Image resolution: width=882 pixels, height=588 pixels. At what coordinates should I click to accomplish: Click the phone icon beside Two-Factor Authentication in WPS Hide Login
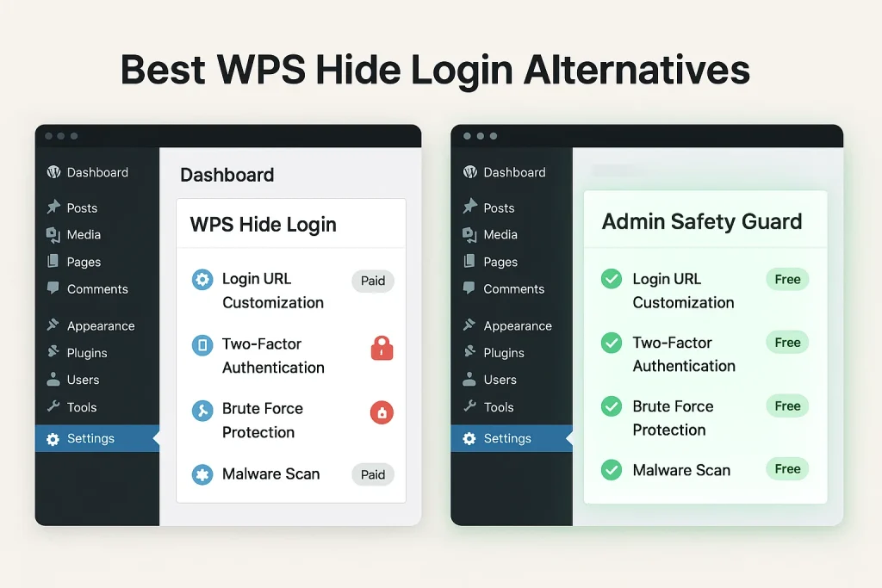click(x=202, y=345)
